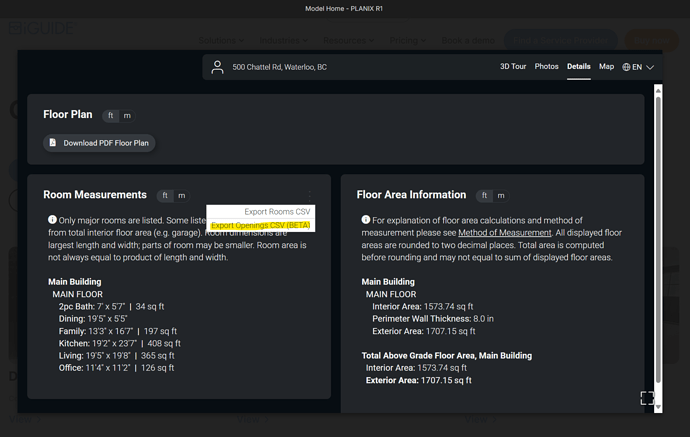Screen dimensions: 690x437
Task: Click the PDF file icon in the download button
Action: tap(53, 143)
